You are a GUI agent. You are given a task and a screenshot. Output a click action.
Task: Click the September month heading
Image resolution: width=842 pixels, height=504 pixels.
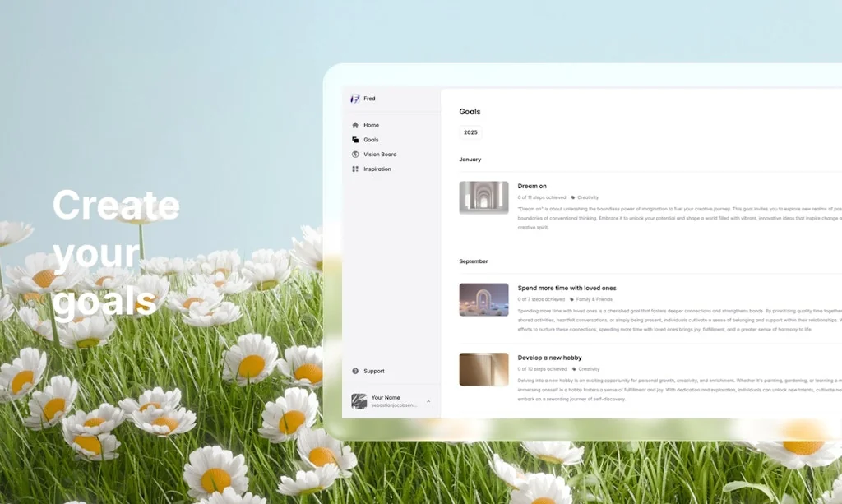(473, 261)
